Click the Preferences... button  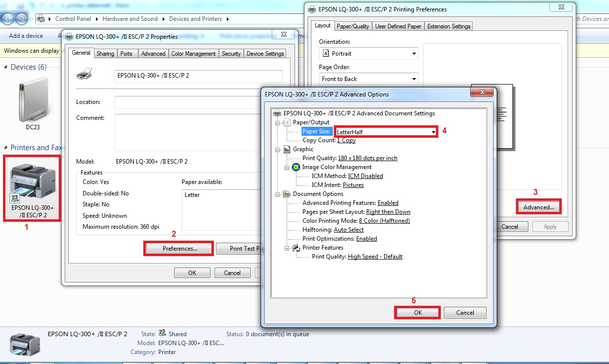179,249
